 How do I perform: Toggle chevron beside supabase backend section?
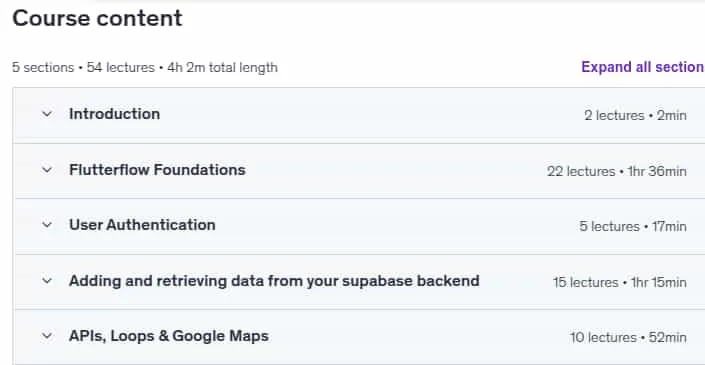tap(47, 281)
